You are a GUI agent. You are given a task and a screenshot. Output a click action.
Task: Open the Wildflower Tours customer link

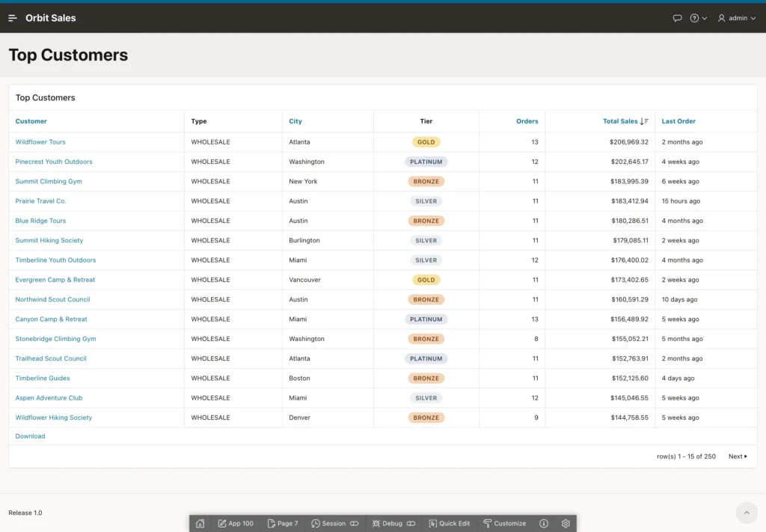click(x=40, y=142)
